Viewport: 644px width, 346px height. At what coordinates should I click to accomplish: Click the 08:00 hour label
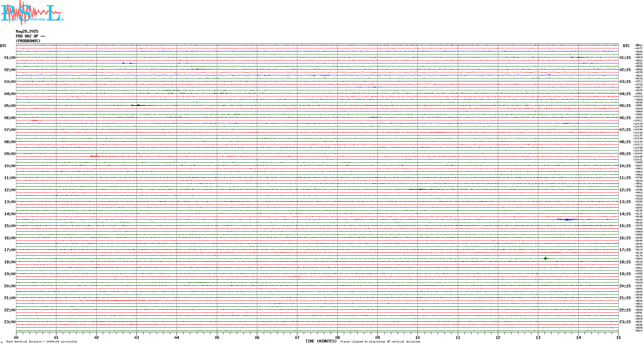[x=10, y=142]
